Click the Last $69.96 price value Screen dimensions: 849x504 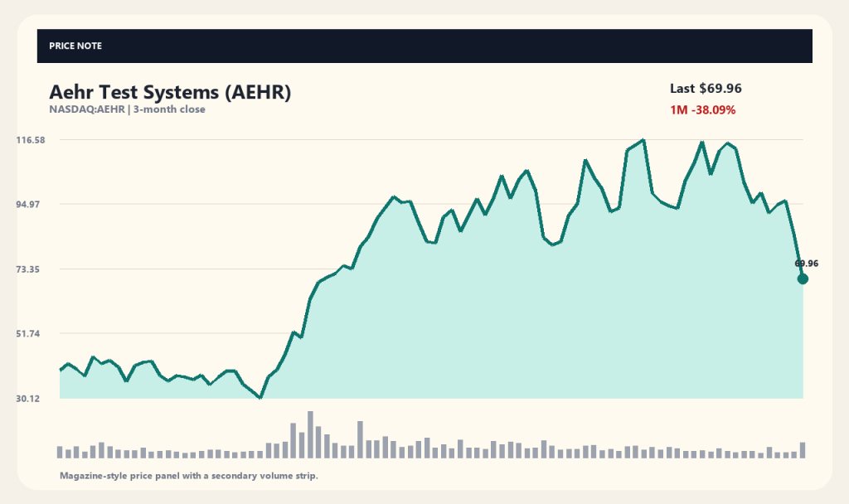[706, 88]
